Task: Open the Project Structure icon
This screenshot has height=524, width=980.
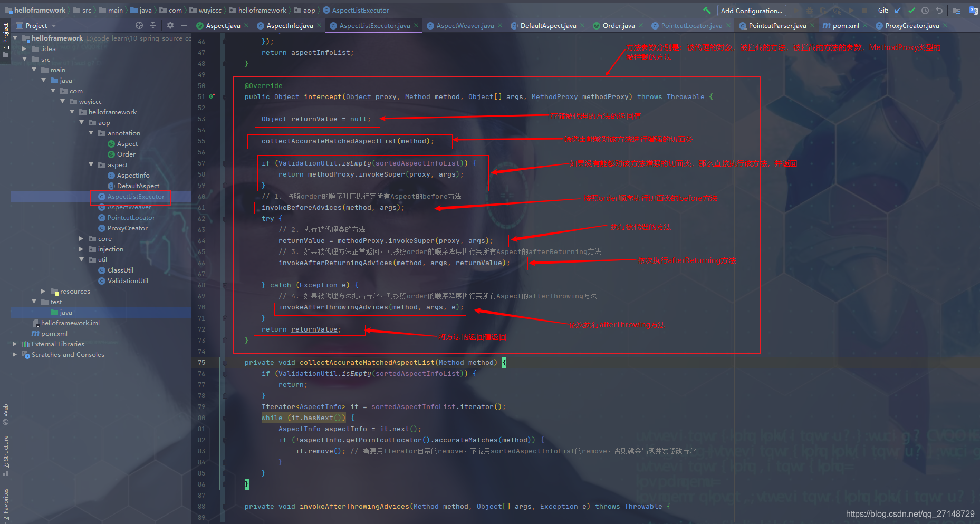Action: coord(956,11)
